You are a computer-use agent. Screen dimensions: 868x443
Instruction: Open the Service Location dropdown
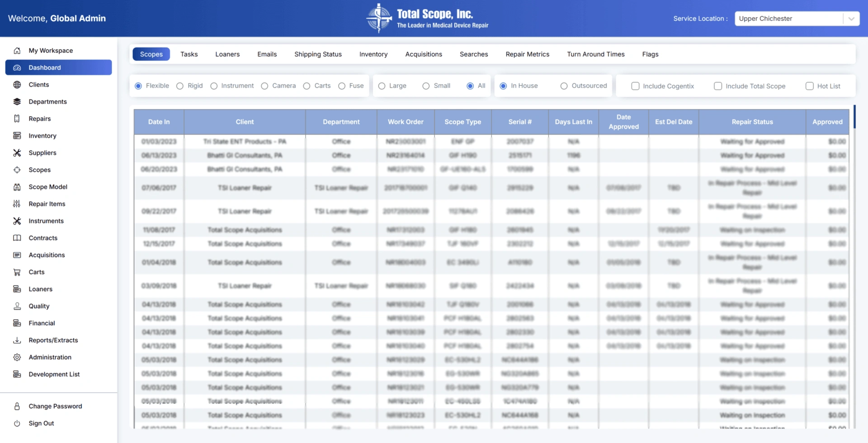[789, 19]
